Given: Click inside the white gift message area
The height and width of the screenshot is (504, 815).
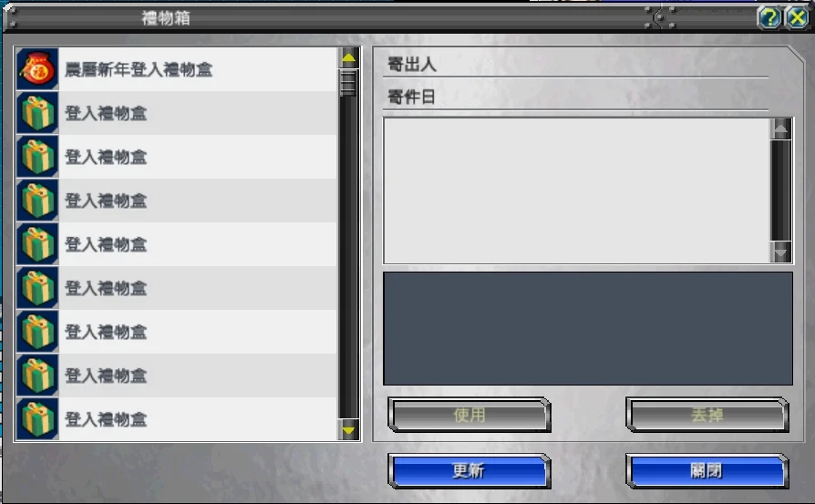Looking at the screenshot, I should (x=576, y=190).
